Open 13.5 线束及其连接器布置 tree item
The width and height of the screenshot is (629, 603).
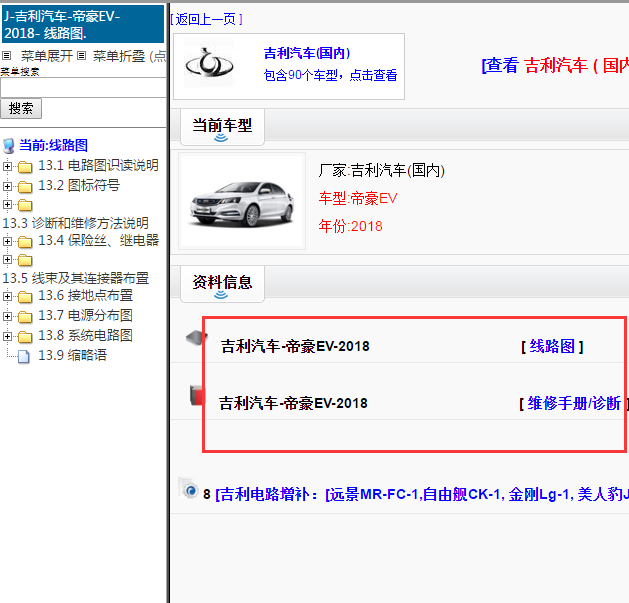click(x=75, y=278)
